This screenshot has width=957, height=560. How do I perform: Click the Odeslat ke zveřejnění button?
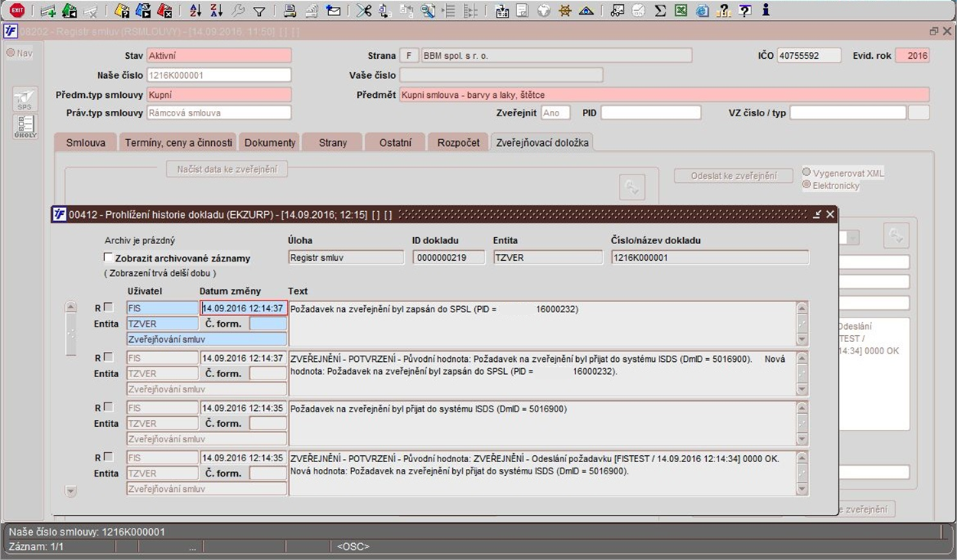pos(734,176)
